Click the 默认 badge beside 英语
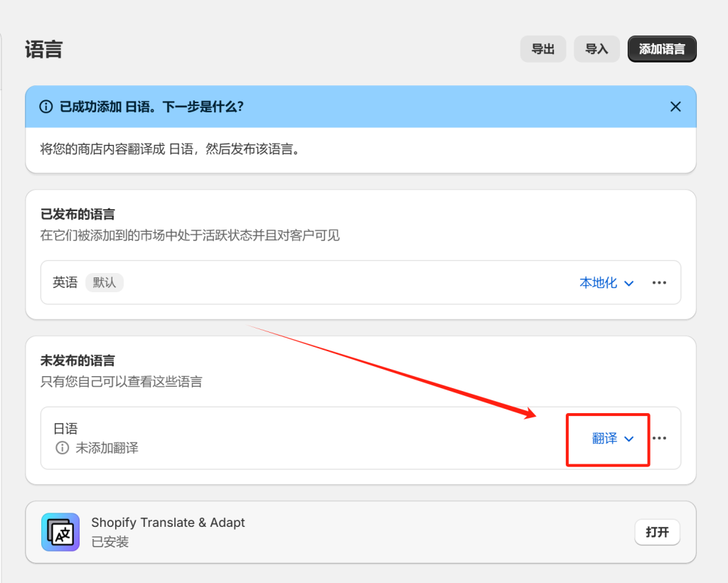The height and width of the screenshot is (583, 728). pyautogui.click(x=105, y=282)
